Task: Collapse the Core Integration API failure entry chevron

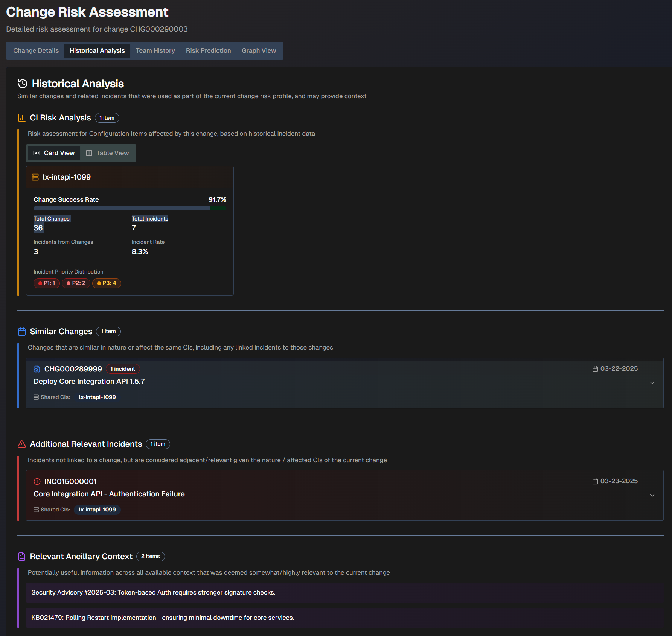Action: coord(652,496)
